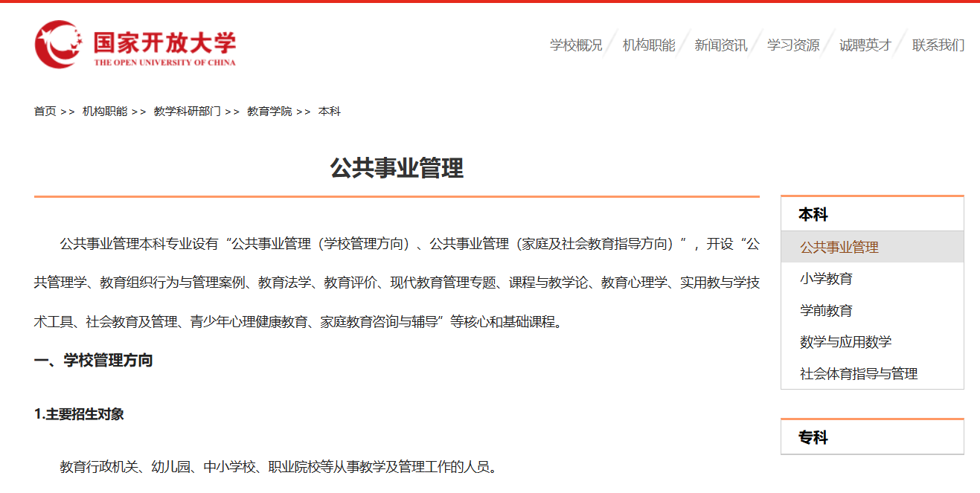Click 联系我们 in the navigation bar
The image size is (980, 493).
click(x=938, y=45)
